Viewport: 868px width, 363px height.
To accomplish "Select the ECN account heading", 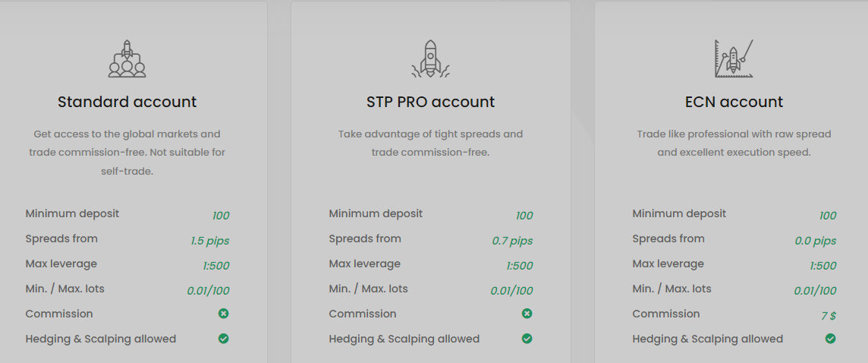I will pyautogui.click(x=734, y=102).
